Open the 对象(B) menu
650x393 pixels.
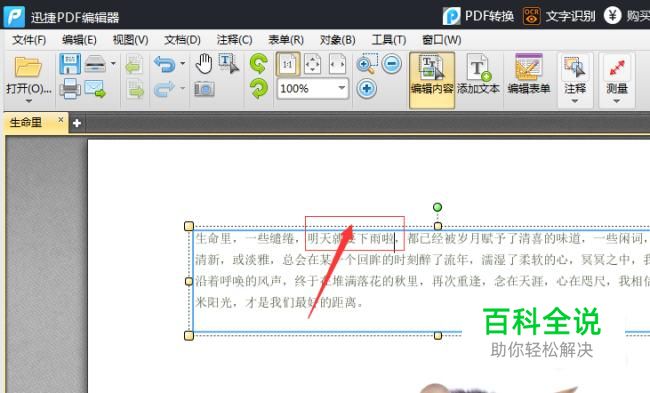[337, 40]
